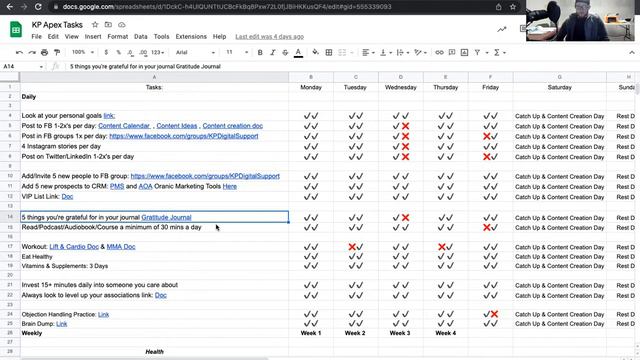Toggle italic formatting
This screenshot has width=640, height=360.
click(x=273, y=53)
